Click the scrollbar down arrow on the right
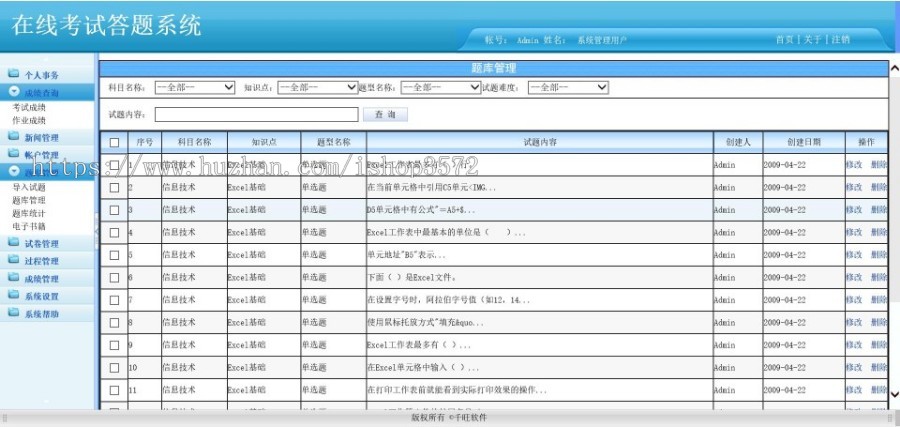This screenshot has width=900, height=427. (x=894, y=394)
